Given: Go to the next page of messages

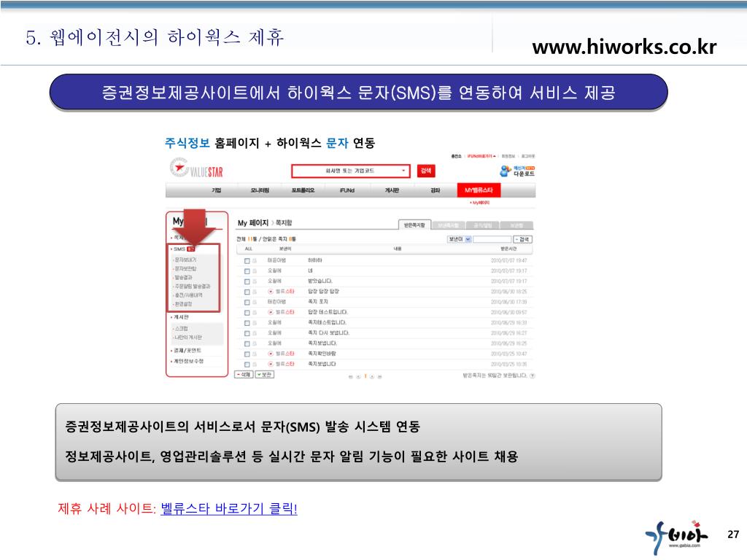Looking at the screenshot, I should tap(373, 376).
